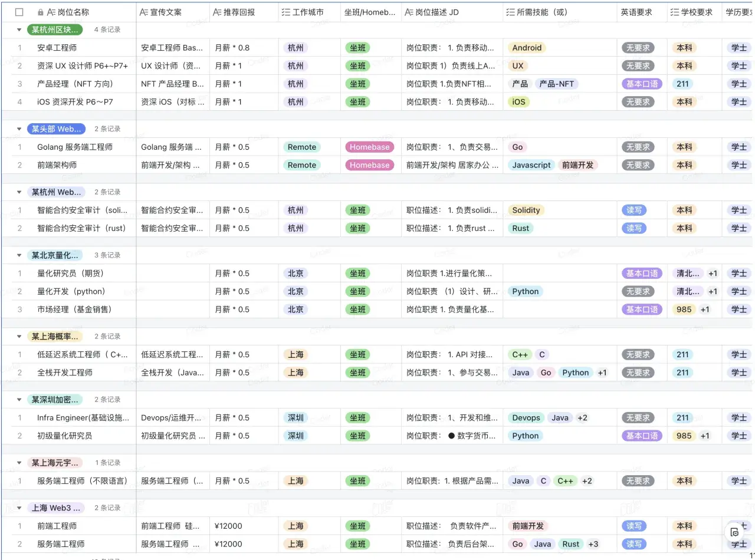Collapse the 某深圳加密 group triangle
The height and width of the screenshot is (560, 755).
(x=19, y=400)
